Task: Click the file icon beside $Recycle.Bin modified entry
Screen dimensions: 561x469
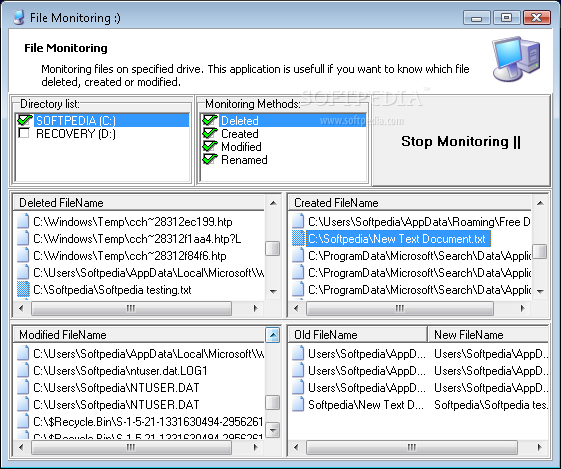Action: click(x=23, y=421)
